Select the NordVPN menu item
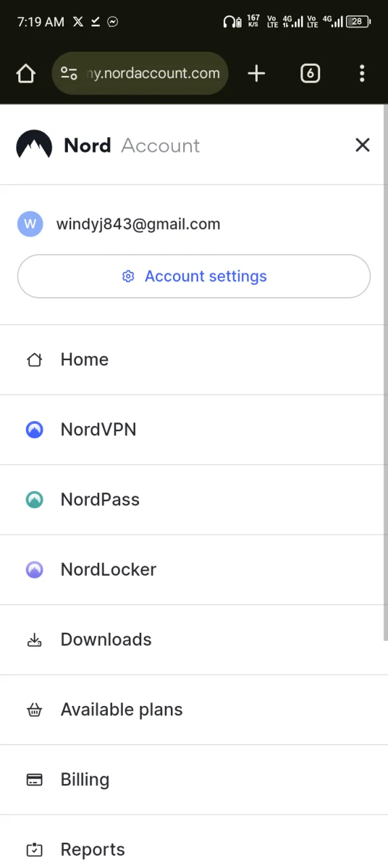This screenshot has height=868, width=388. coord(194,429)
